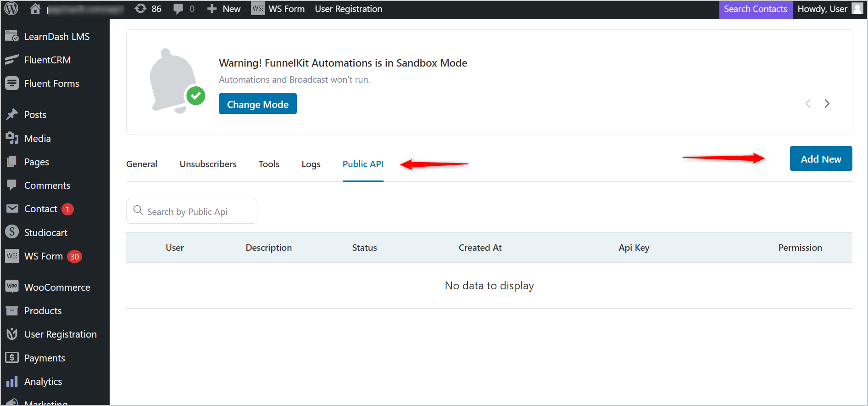Click the WordPress logo icon
Viewport: 868px width, 406px height.
pyautogui.click(x=11, y=9)
